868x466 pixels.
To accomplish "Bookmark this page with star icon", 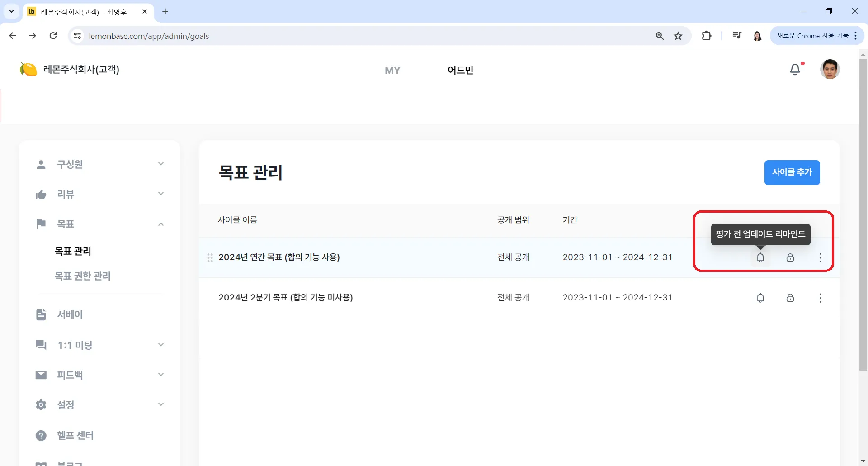I will (x=678, y=36).
